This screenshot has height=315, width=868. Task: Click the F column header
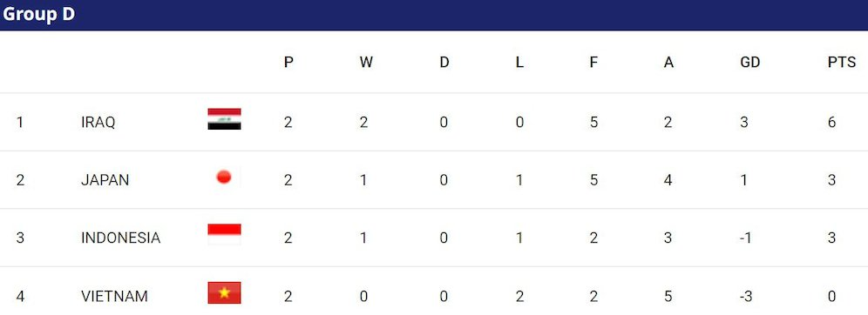[x=593, y=63]
